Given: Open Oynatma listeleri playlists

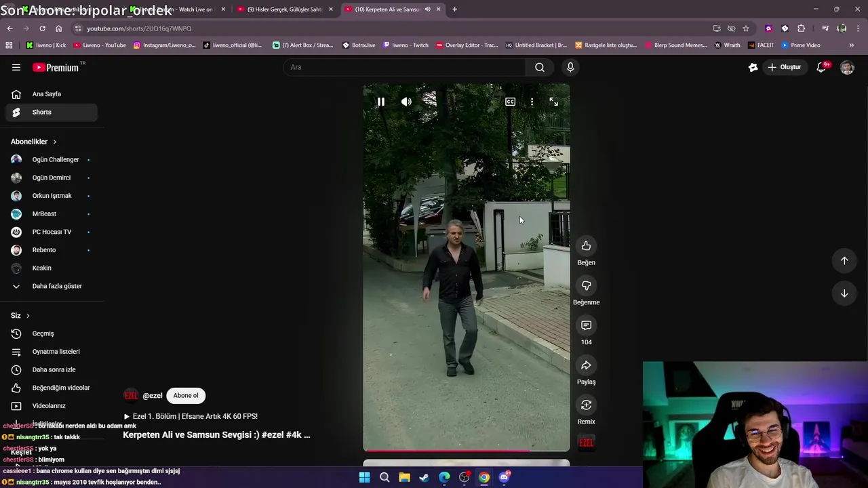Looking at the screenshot, I should tap(52, 352).
